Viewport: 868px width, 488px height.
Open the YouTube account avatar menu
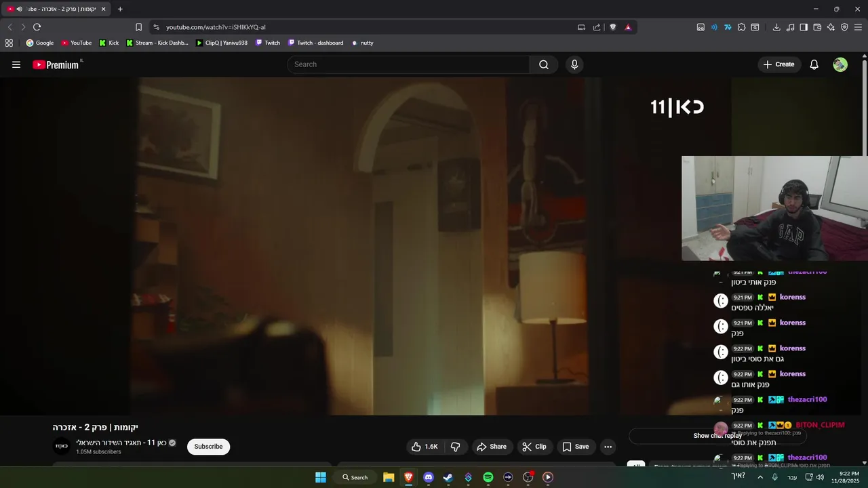click(840, 64)
